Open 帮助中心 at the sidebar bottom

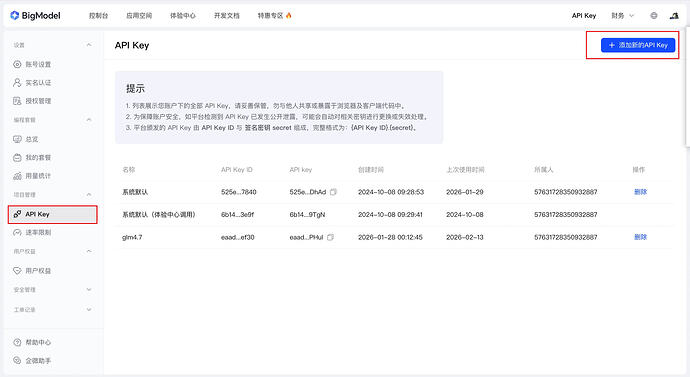pyautogui.click(x=32, y=342)
